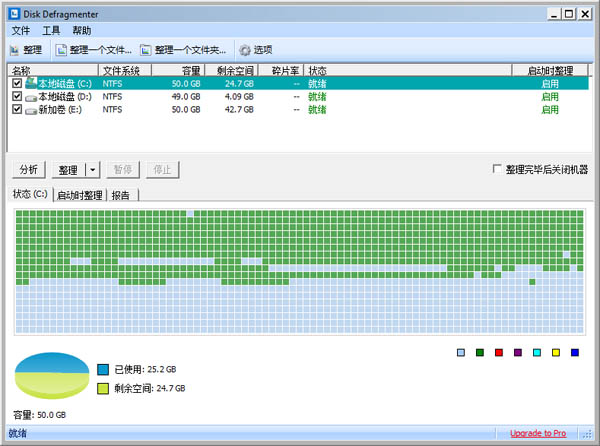Enable 整理完毕后关闭机器 checkbox
The image size is (600, 446).
coord(497,169)
